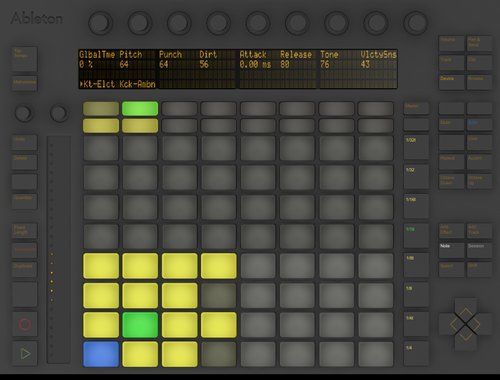Click the Master button
Screen dimensions: 500x380
[x=416, y=109]
